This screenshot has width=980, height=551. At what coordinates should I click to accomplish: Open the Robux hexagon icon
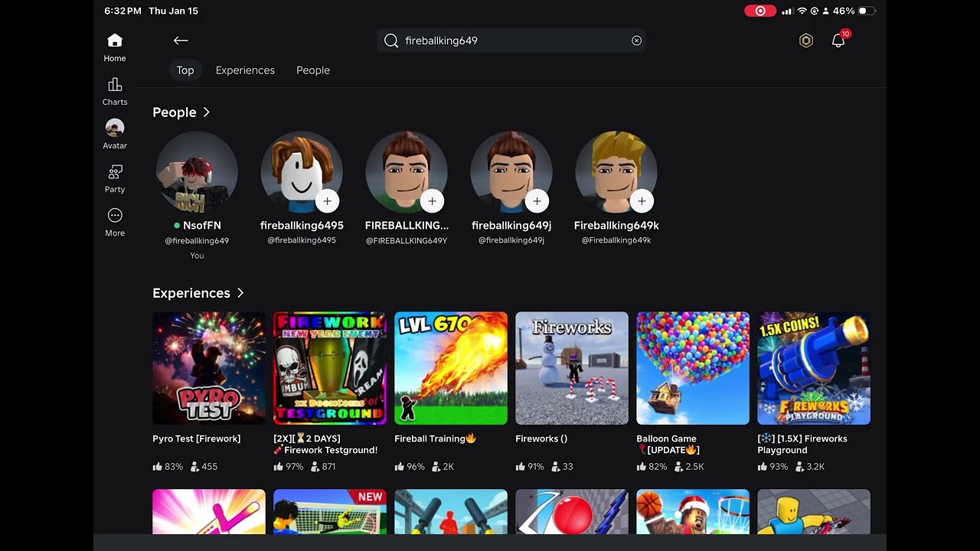click(x=805, y=41)
